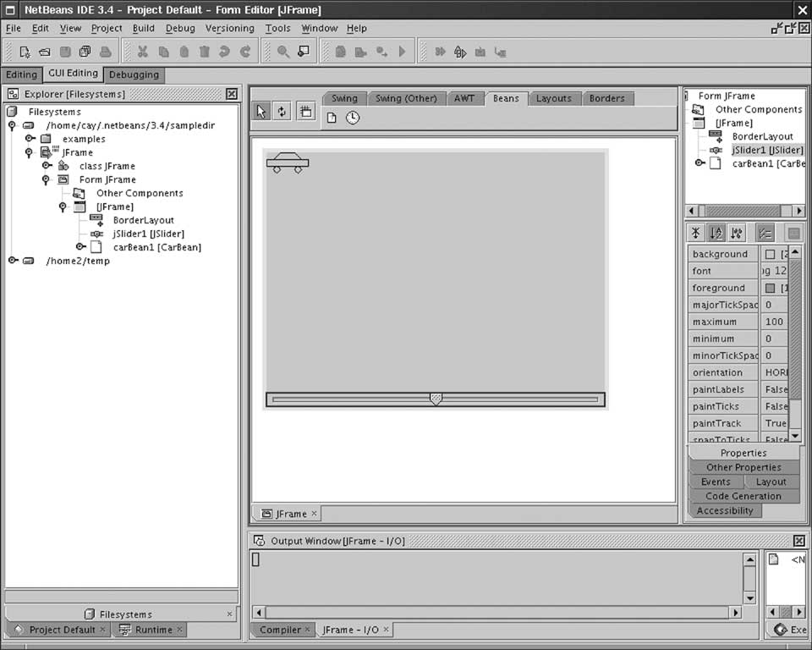Click the Delete trash icon
The width and height of the screenshot is (812, 650).
(x=205, y=52)
